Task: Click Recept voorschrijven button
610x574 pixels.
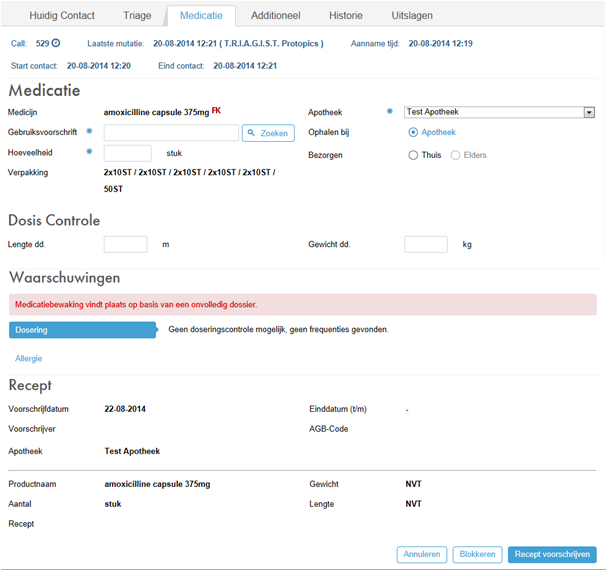Action: click(552, 554)
